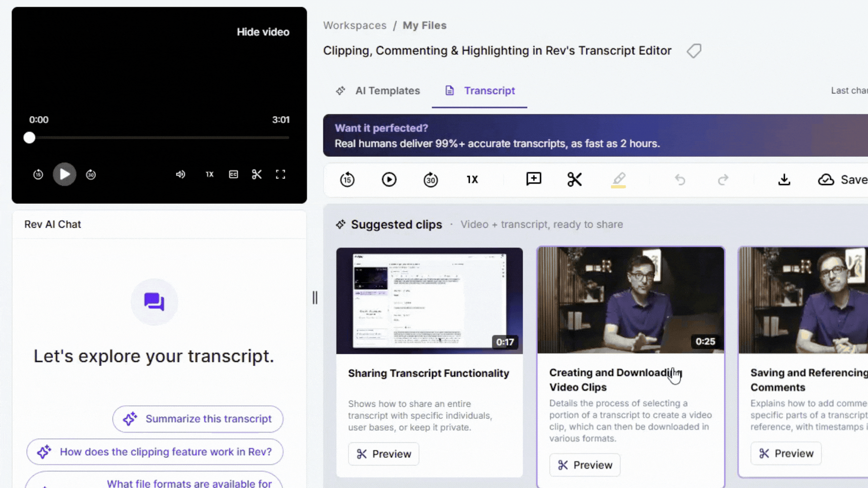This screenshot has height=488, width=868.
Task: Click the Want it perfected banner
Action: [595, 136]
